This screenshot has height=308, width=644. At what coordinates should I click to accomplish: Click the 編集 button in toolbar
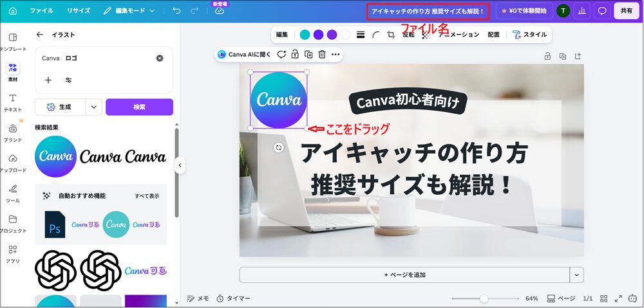(x=282, y=35)
